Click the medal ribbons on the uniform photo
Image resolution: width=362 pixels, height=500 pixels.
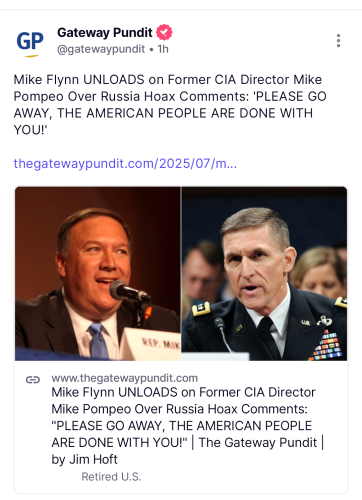click(x=328, y=345)
